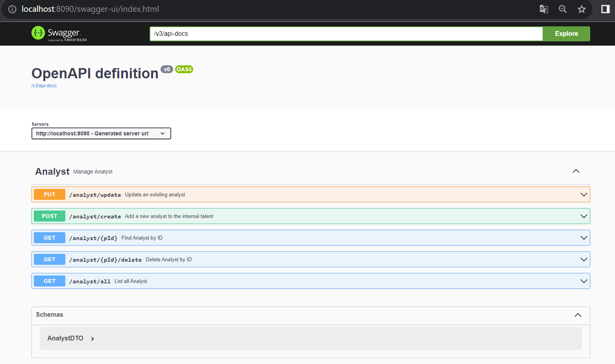Click the /analyst/{pId} path text
The height and width of the screenshot is (364, 615).
coord(93,238)
